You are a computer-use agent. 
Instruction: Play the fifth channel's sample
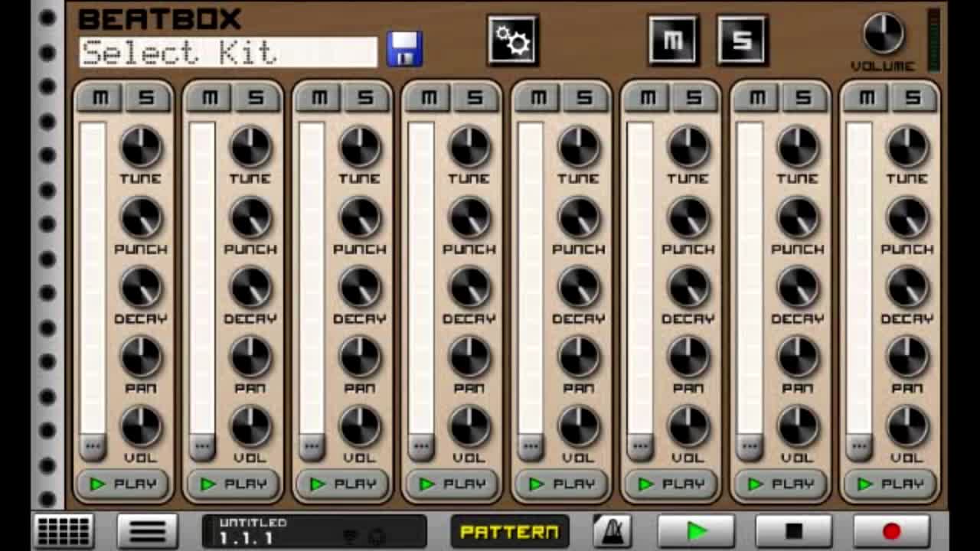(562, 484)
